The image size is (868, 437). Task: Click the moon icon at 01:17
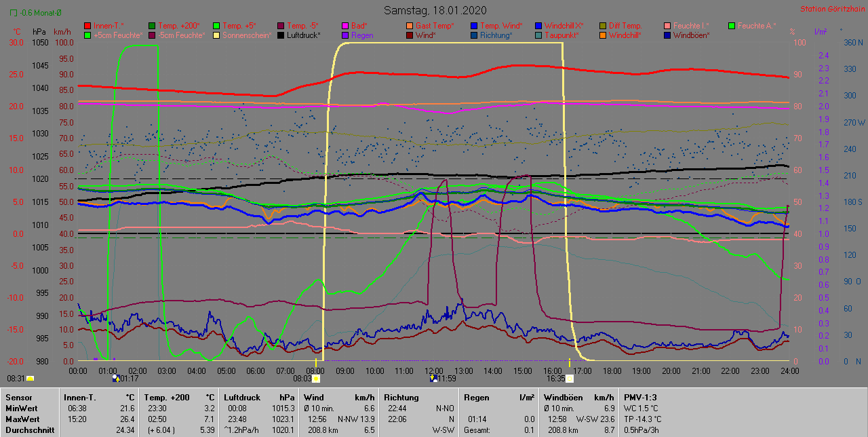[x=115, y=378]
